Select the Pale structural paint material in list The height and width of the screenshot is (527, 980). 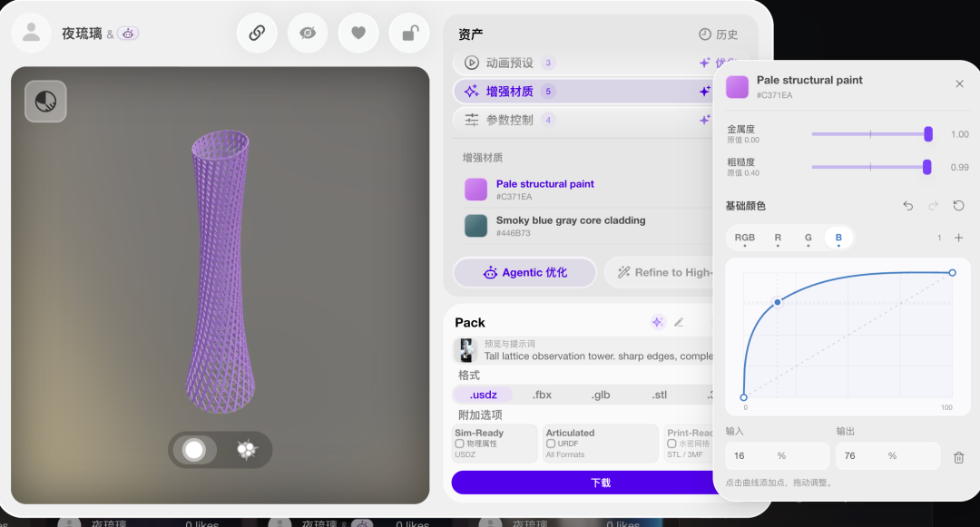(587, 190)
